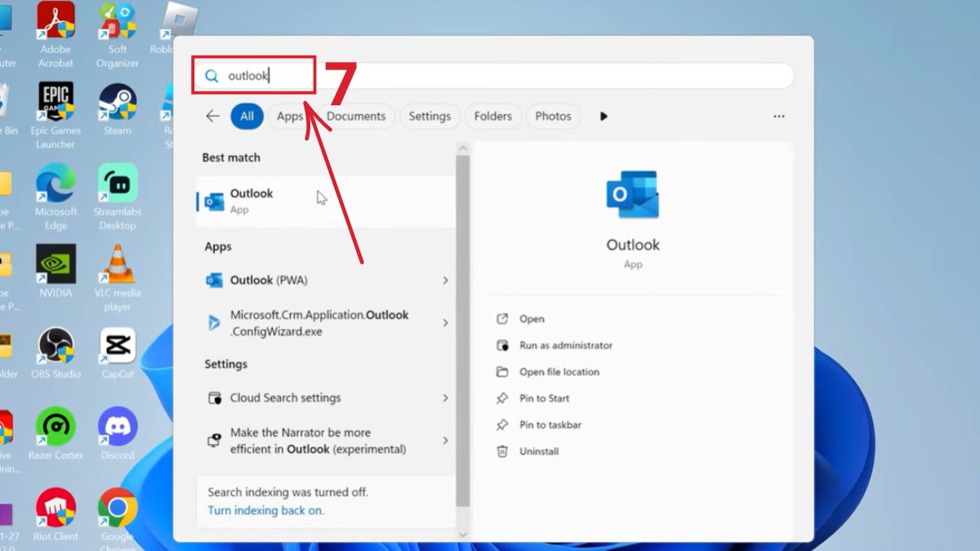Viewport: 980px width, 551px height.
Task: Open Soft Organizer desktop icon
Action: point(118,33)
